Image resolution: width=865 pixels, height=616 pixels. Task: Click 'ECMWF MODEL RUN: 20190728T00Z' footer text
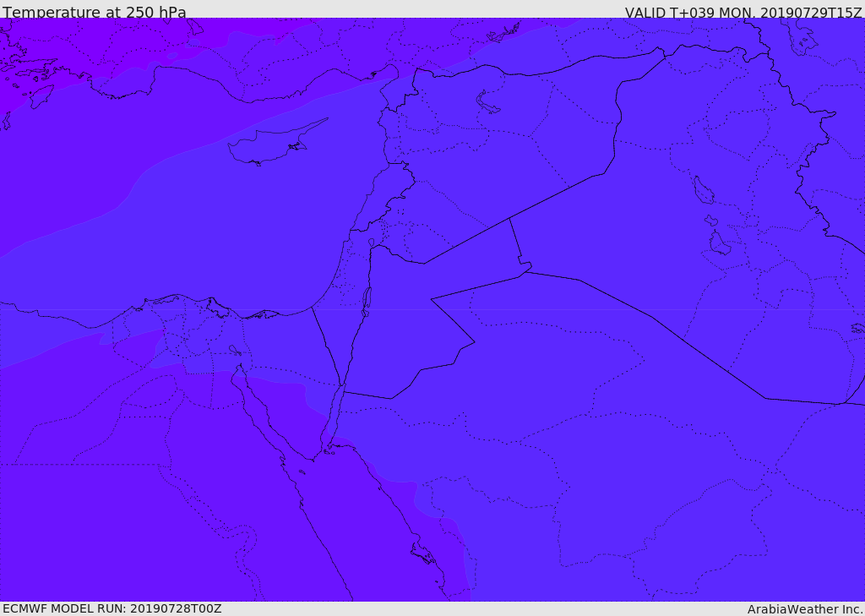(x=112, y=608)
